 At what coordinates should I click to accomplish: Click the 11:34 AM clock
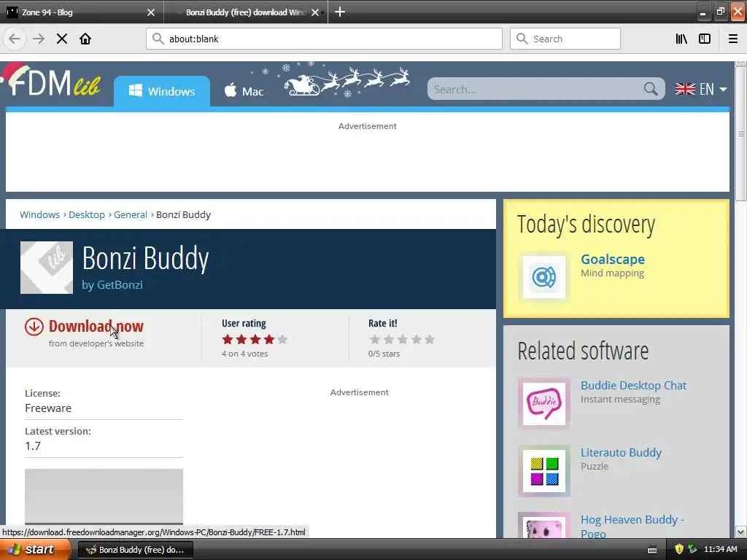coord(720,550)
